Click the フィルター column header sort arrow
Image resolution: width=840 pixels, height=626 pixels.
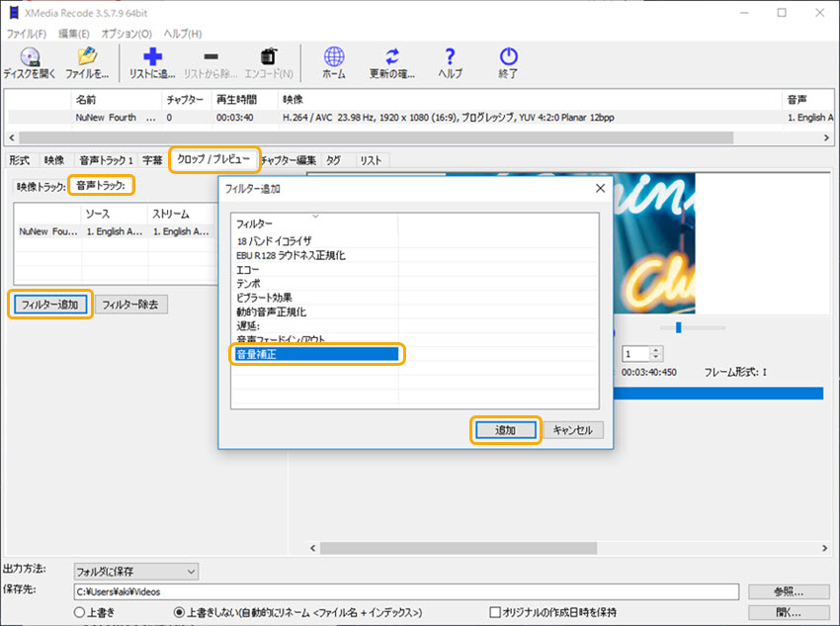coord(315,216)
